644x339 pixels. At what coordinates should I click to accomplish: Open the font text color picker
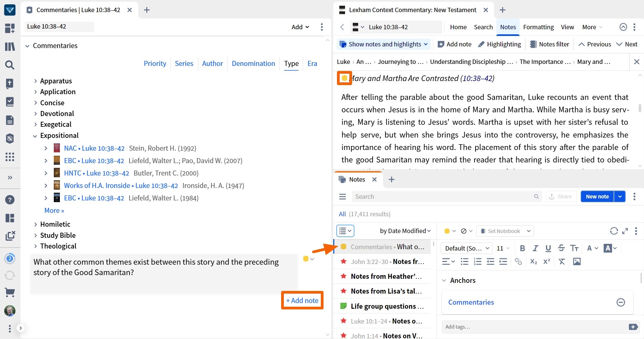pos(592,248)
